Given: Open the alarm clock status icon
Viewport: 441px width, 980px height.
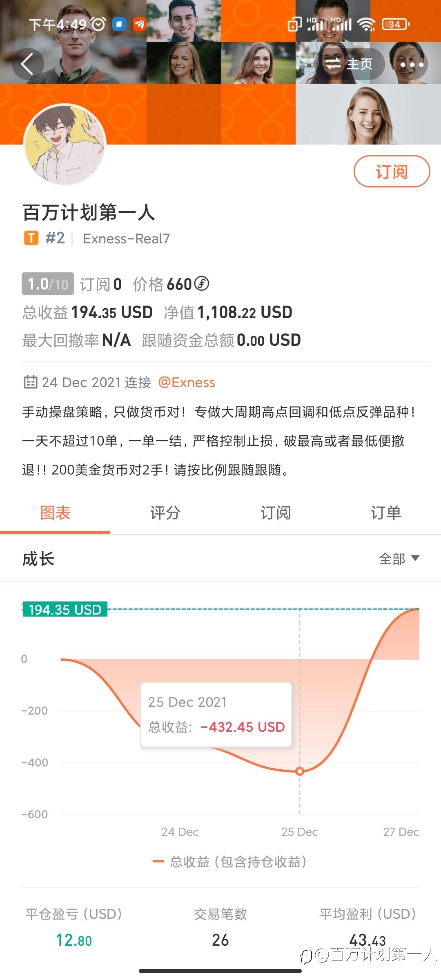Looking at the screenshot, I should click(98, 24).
